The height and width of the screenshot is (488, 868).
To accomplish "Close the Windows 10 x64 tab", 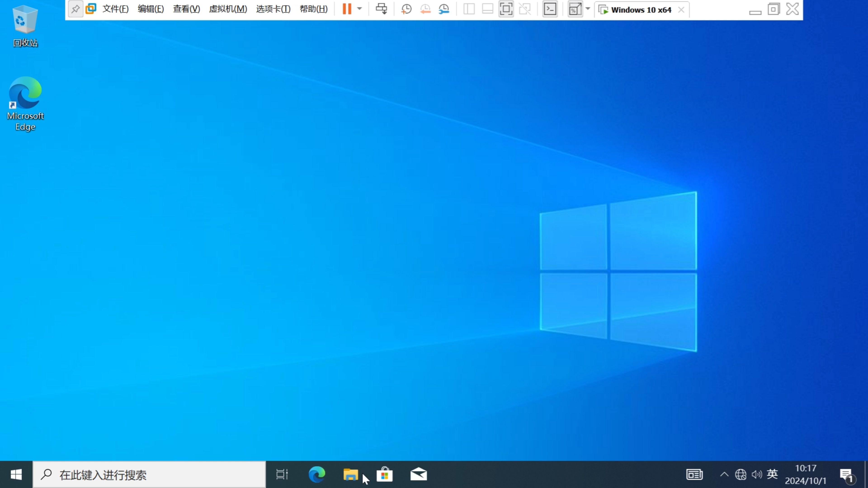I will [681, 10].
